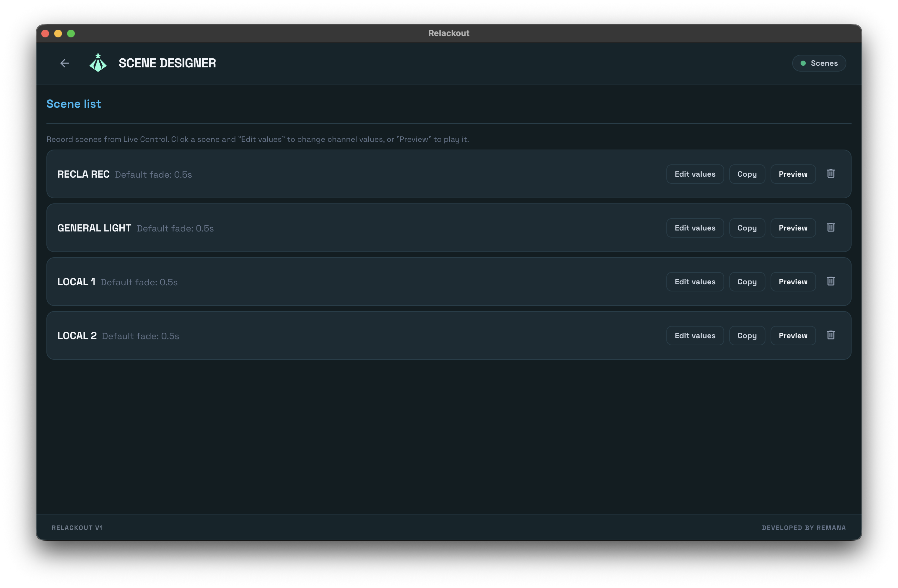This screenshot has width=898, height=588.
Task: Preview the LOCAL 1 scene
Action: [x=793, y=282]
